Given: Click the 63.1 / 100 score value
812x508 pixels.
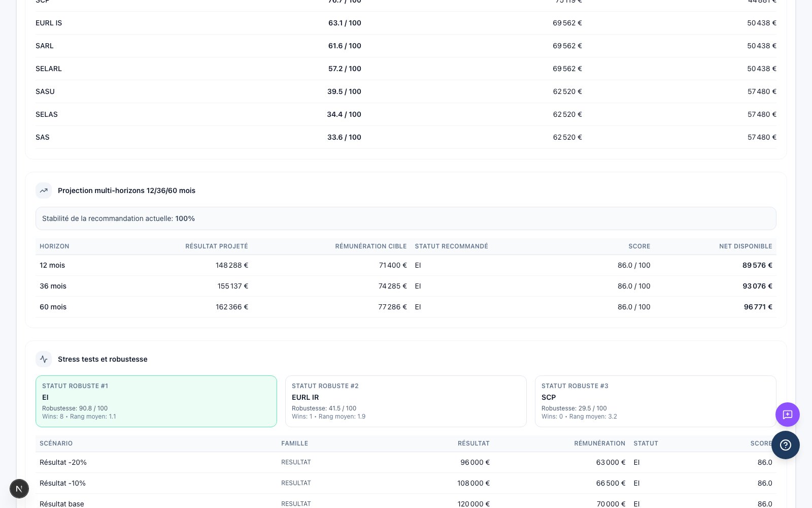Looking at the screenshot, I should coord(345,23).
